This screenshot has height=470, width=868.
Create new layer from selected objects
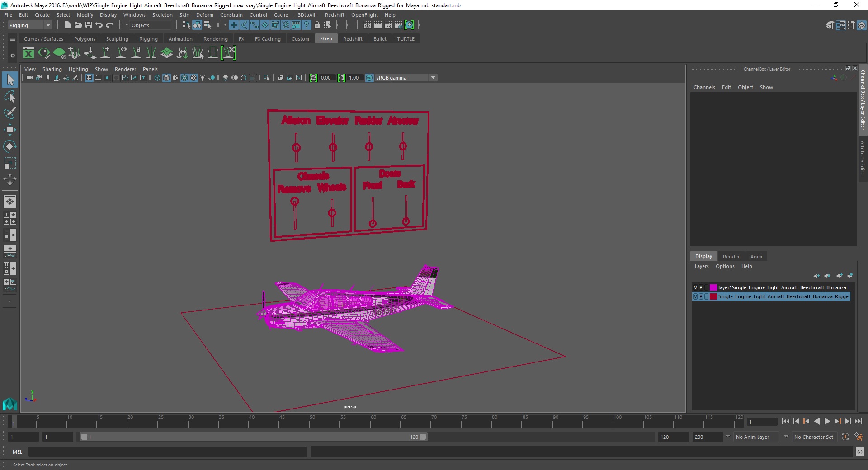850,276
